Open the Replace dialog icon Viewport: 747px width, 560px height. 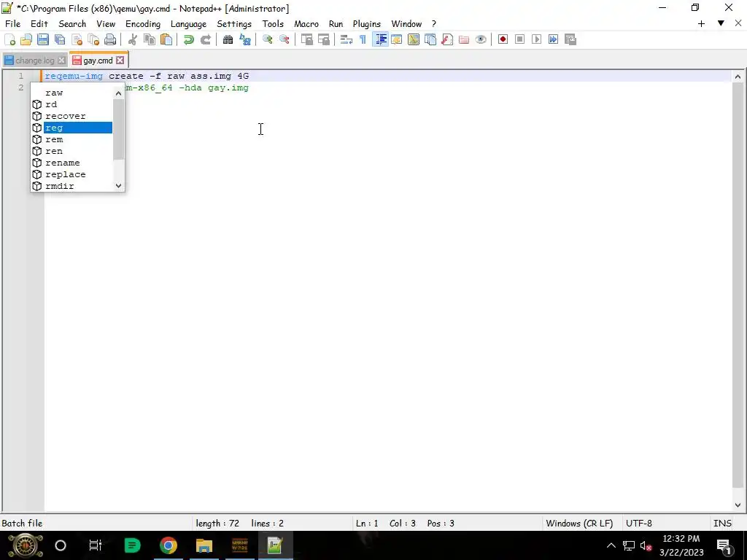245,39
